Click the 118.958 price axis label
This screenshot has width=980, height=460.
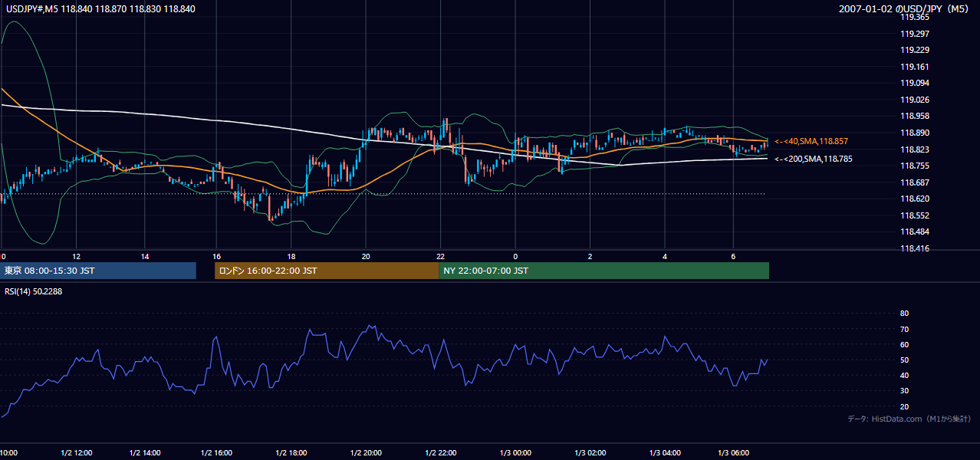click(x=915, y=117)
